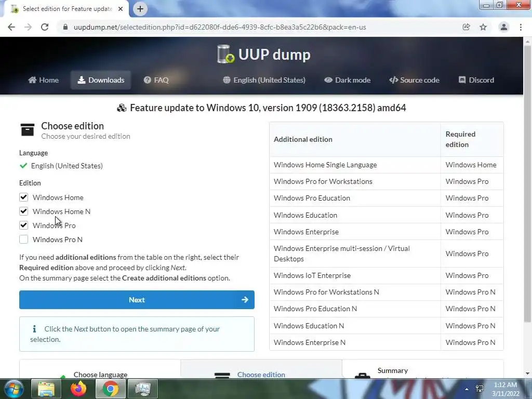The image size is (532, 399).
Task: Click the 'Windows Education N' cell
Action: [355, 326]
